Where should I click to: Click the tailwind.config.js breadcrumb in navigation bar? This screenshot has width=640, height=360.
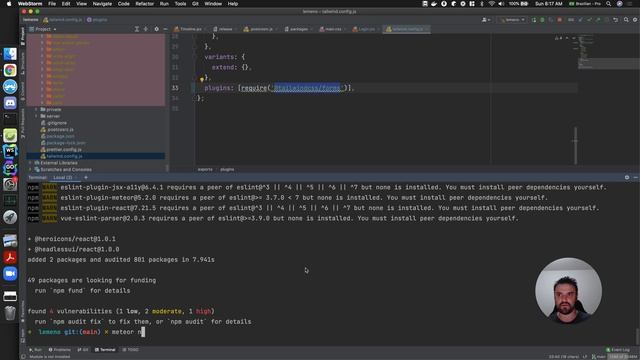point(63,20)
